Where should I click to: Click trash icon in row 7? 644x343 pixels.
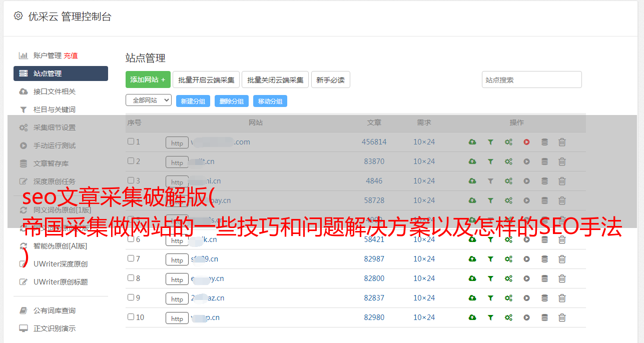coord(562,259)
